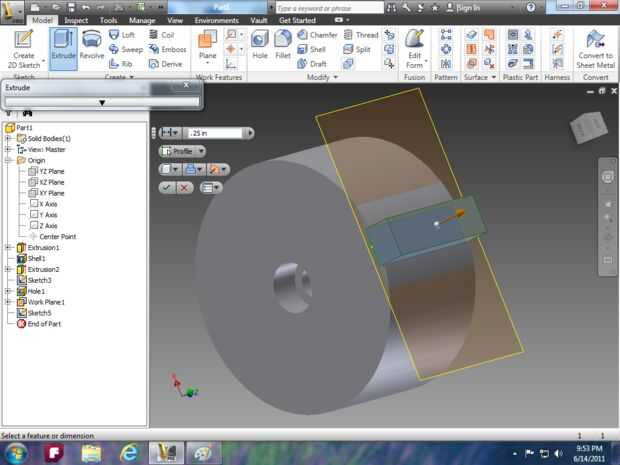Expand the Extrude dialog arrow
Image resolution: width=620 pixels, height=465 pixels.
102,102
